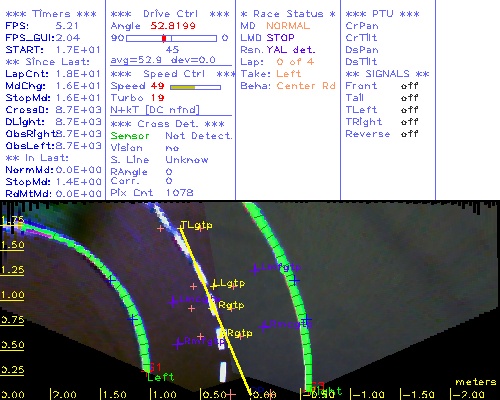Click the Sensor Not Detect. status
500x400 pixels.
(171, 136)
